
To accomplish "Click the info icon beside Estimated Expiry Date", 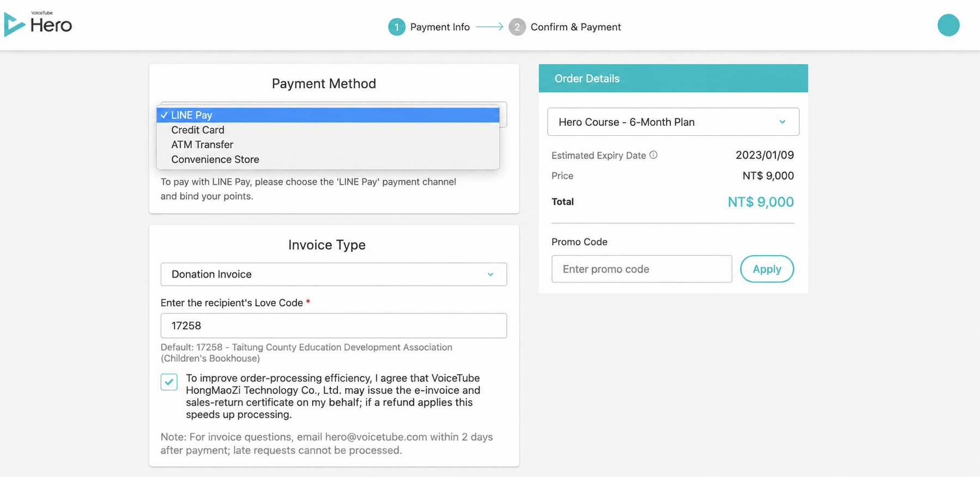I will point(654,155).
